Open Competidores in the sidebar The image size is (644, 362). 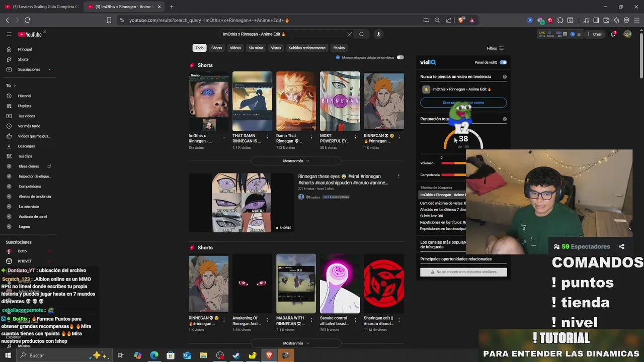point(30,187)
